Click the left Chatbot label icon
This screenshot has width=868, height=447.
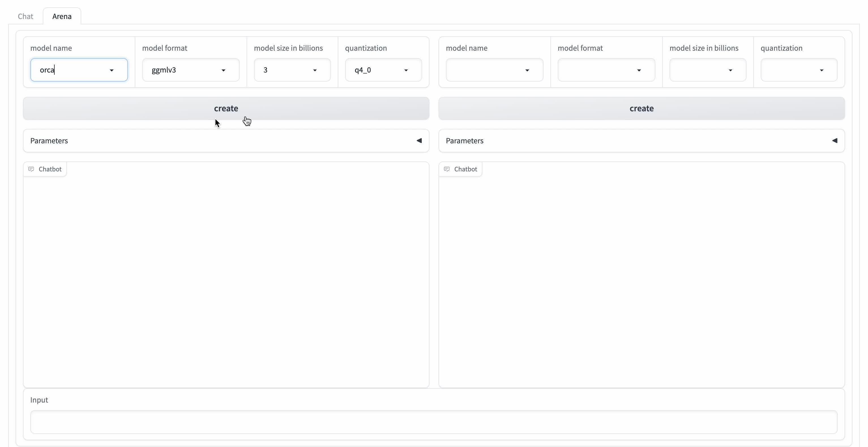pos(31,169)
